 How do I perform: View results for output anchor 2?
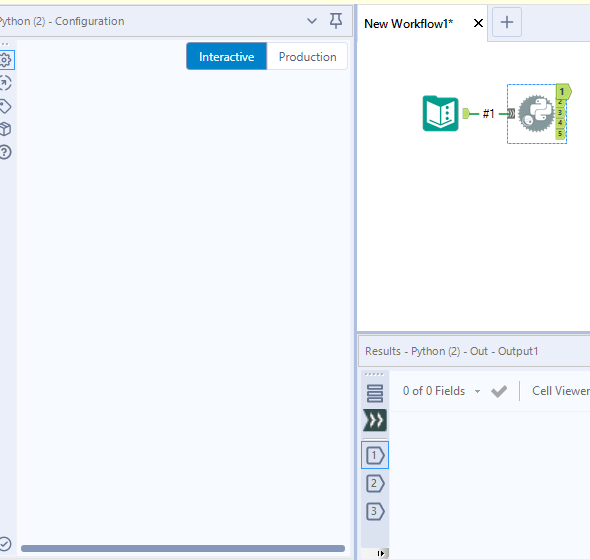(375, 484)
